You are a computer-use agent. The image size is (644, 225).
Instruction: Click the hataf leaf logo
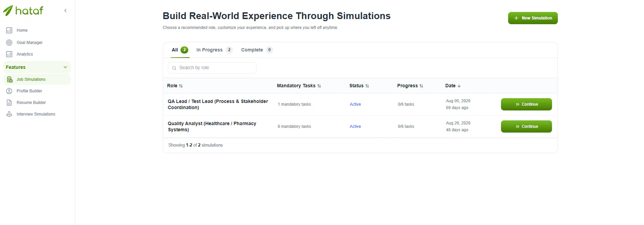click(8, 11)
